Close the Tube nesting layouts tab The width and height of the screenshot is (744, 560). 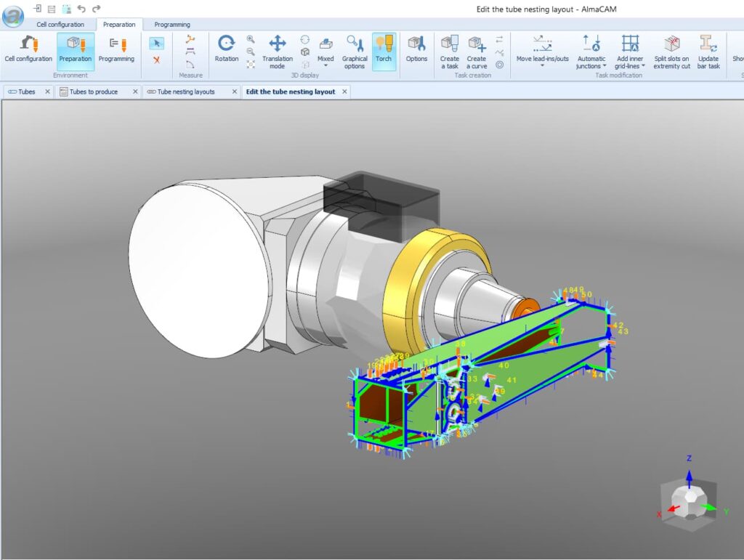(x=234, y=92)
